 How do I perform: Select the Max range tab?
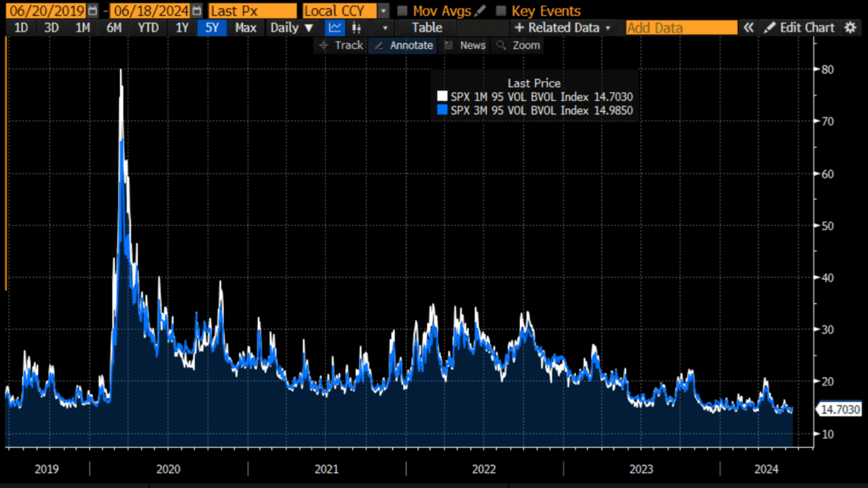pos(245,27)
